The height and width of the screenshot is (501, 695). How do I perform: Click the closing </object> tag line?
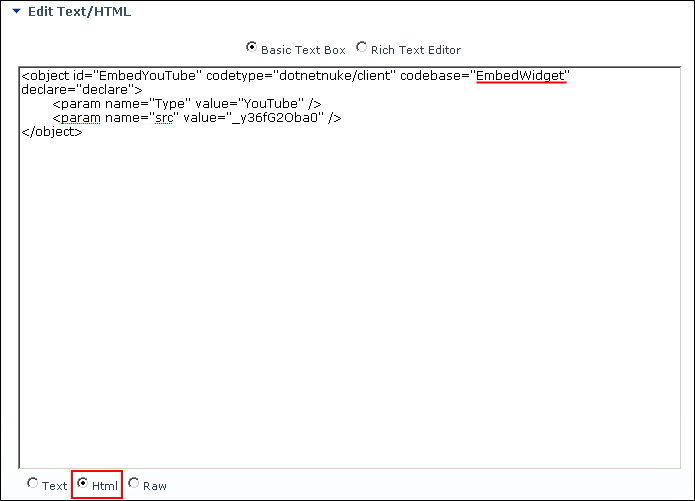pyautogui.click(x=52, y=132)
